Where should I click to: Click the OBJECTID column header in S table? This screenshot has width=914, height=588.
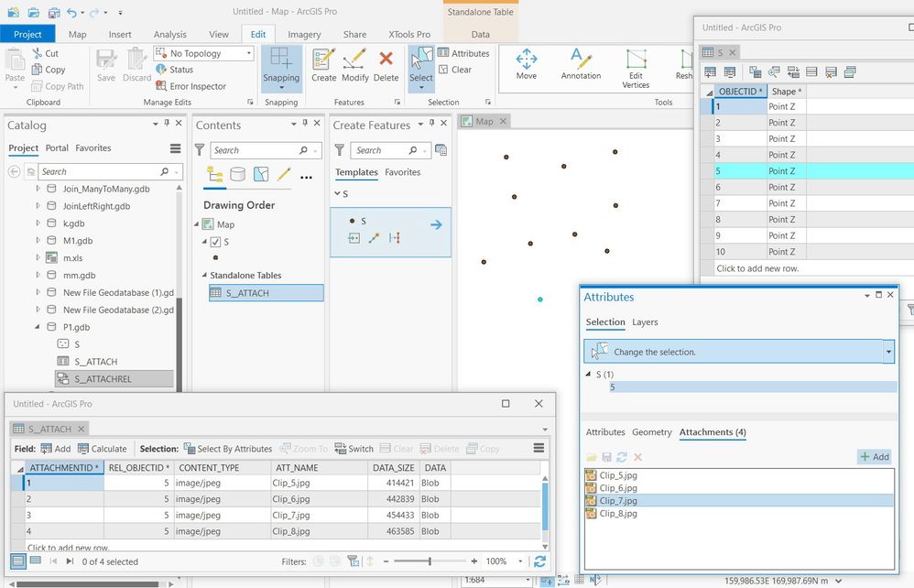[x=740, y=92]
